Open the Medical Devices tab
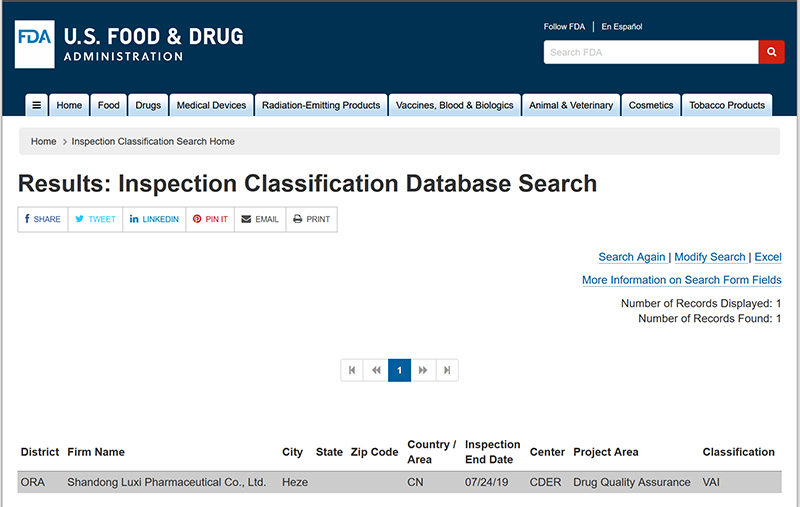This screenshot has height=507, width=800. 211,105
